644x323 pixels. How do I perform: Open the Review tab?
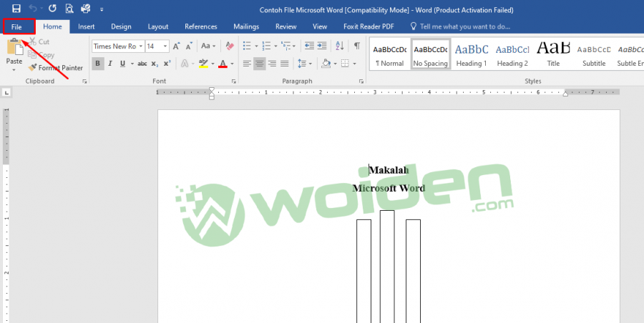[286, 26]
